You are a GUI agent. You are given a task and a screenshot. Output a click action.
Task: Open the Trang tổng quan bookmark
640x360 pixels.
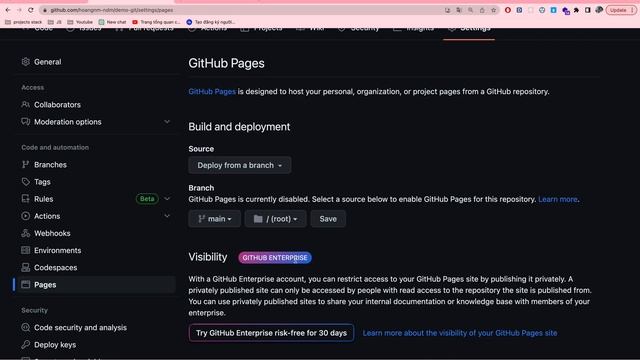coord(156,22)
